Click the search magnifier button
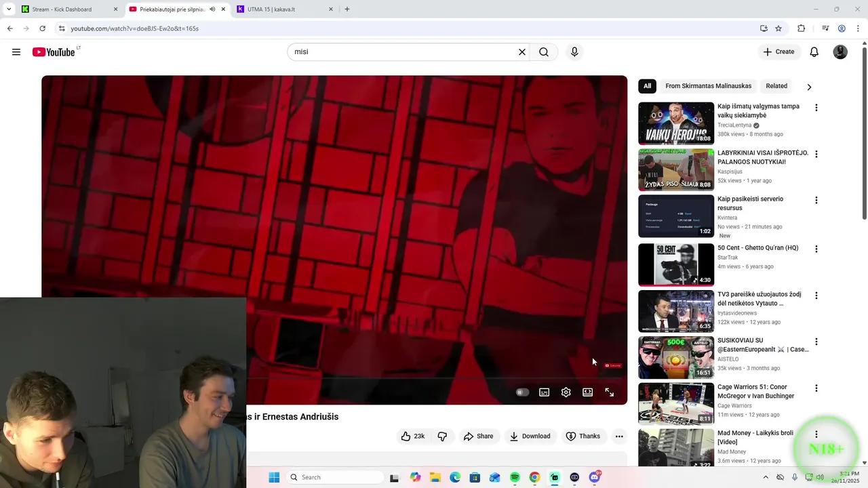Screen dimensions: 868x488 (x=544, y=52)
